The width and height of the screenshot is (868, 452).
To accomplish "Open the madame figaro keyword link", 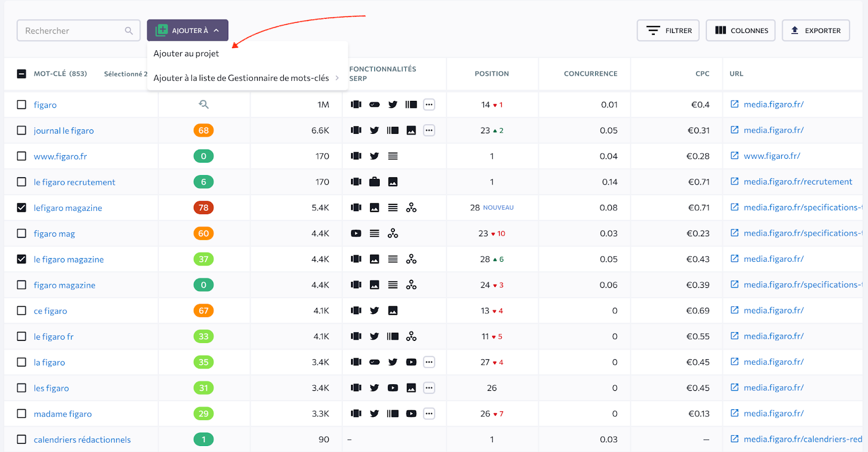I will 62,414.
